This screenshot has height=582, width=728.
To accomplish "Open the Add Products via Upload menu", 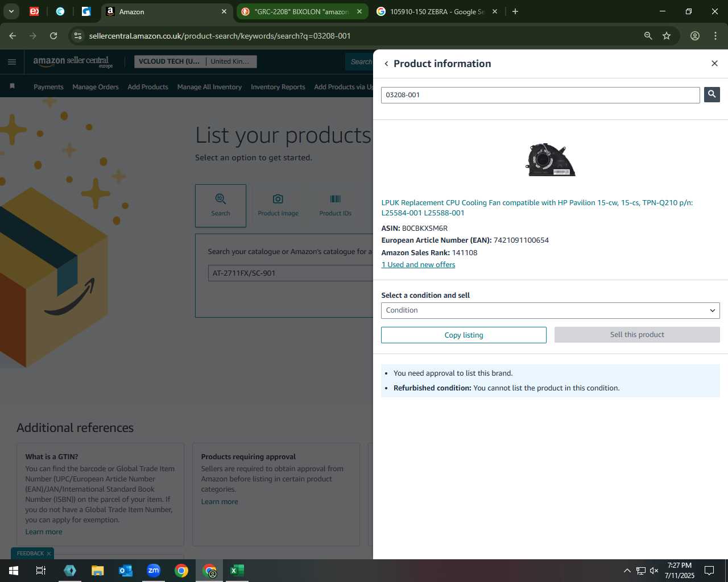I will tap(344, 87).
